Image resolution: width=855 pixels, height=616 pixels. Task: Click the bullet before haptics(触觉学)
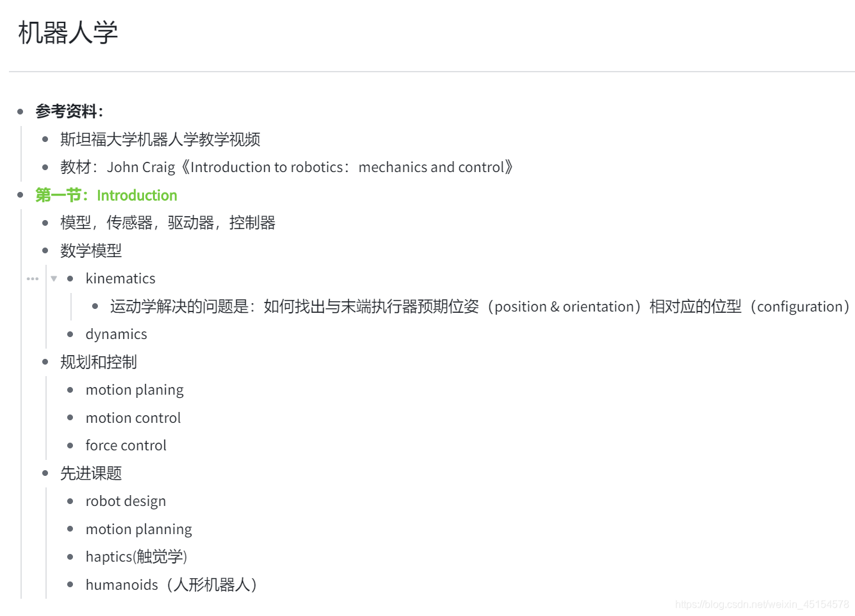[70, 557]
